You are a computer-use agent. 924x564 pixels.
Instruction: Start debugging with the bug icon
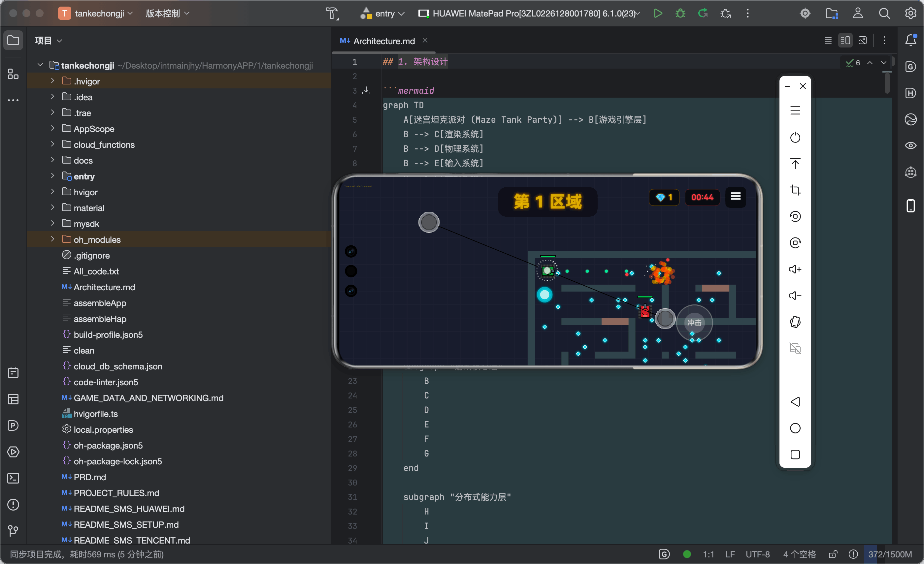680,14
